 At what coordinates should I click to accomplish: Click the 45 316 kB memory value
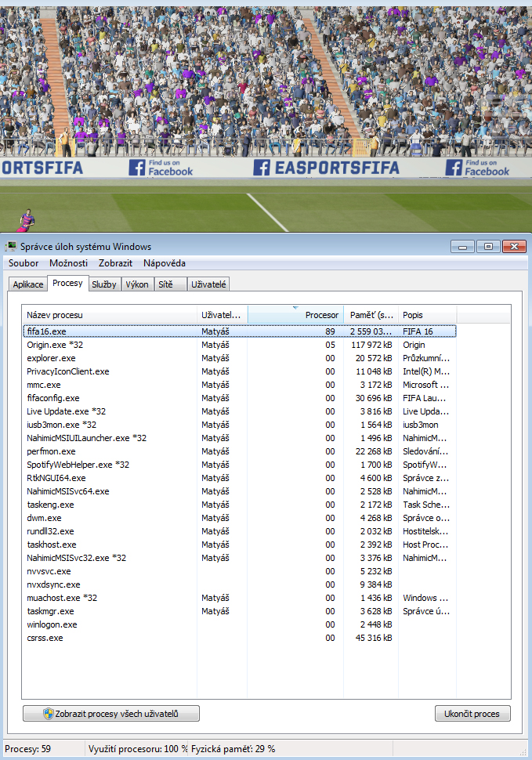[374, 639]
